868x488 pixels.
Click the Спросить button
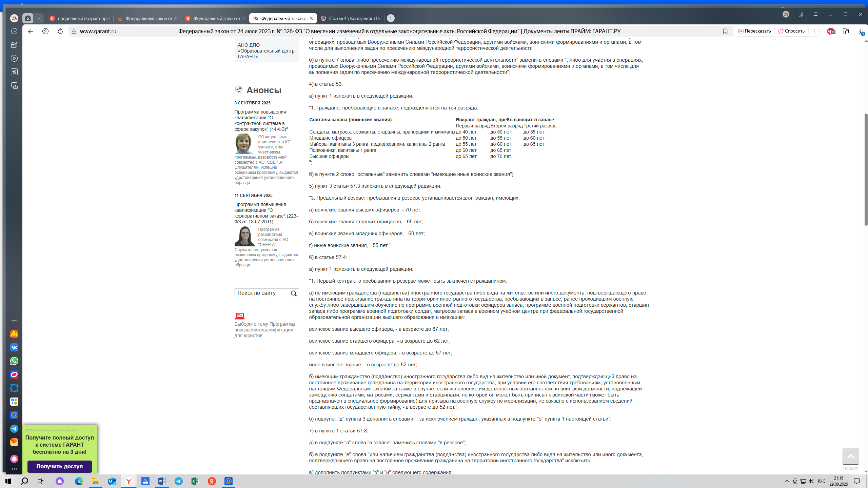click(791, 31)
